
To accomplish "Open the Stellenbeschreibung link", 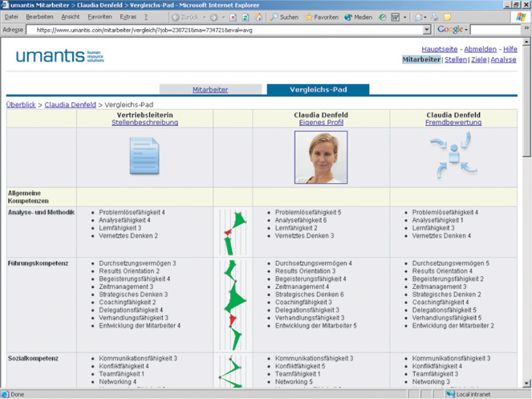I will point(144,123).
